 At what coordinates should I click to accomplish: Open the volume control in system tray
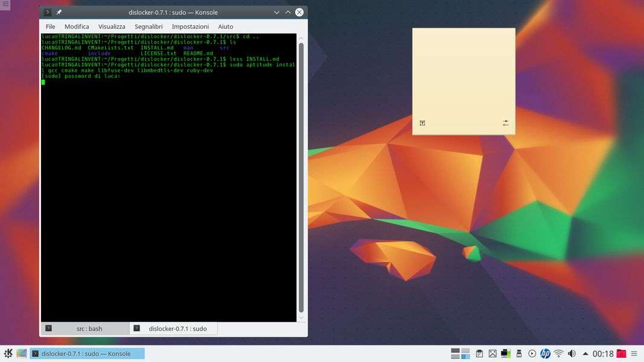(x=572, y=354)
